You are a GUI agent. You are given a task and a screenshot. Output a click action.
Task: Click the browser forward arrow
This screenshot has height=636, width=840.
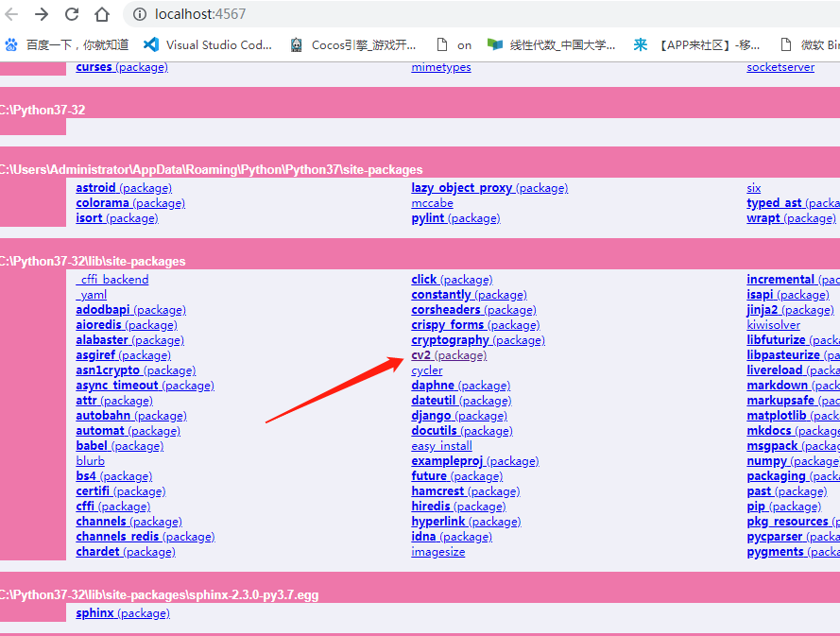point(42,14)
